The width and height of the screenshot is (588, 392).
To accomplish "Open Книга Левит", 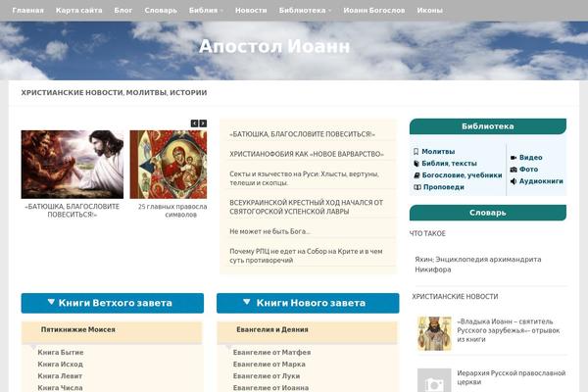I will 60,376.
